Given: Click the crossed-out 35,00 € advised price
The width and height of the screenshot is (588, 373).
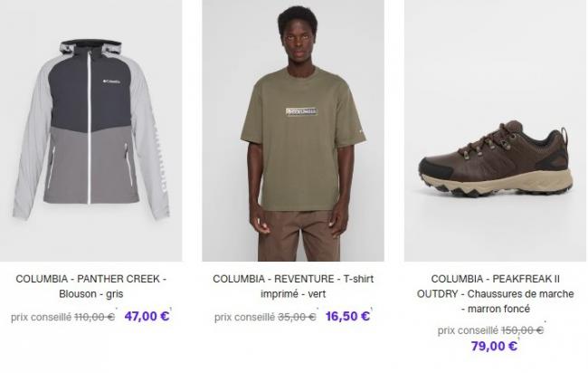Looking at the screenshot, I should click(x=297, y=317).
